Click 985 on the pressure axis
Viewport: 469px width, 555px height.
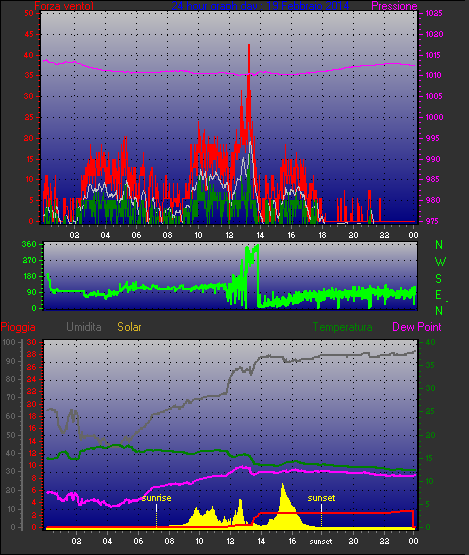[432, 179]
